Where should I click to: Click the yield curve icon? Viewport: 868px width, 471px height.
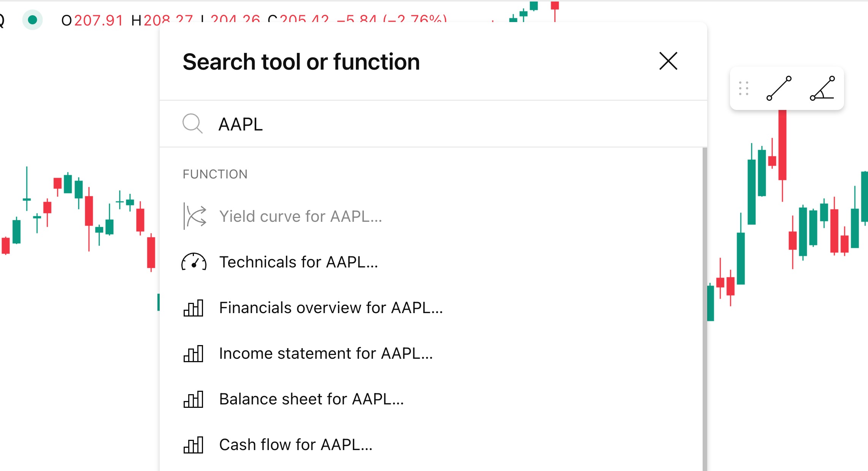[x=195, y=216]
